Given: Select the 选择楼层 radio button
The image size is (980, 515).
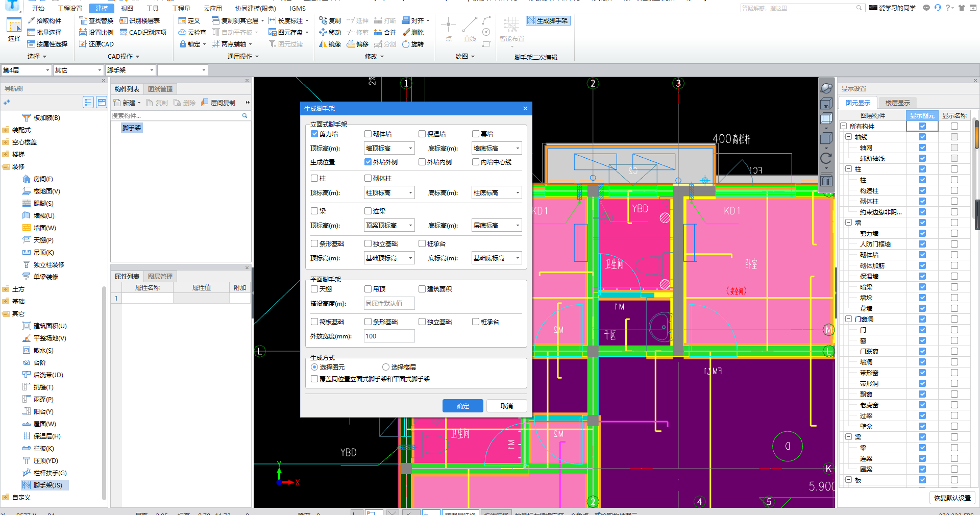Looking at the screenshot, I should click(386, 367).
